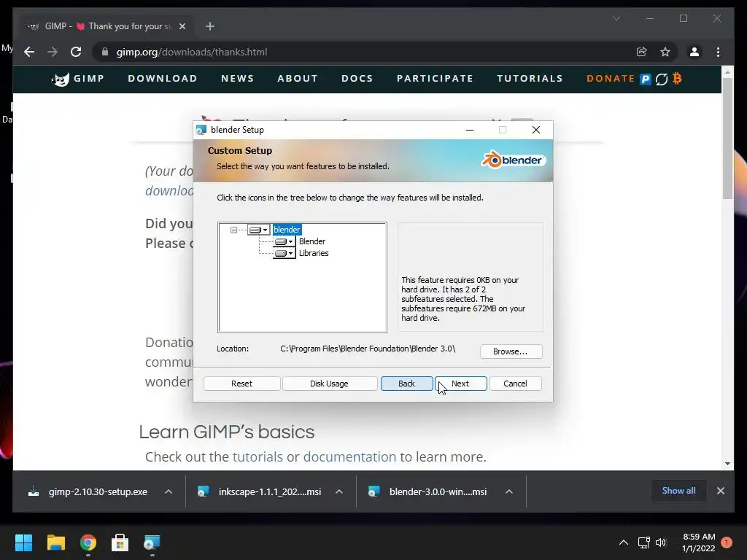
Task: Open Chrome three-dot menu
Action: tap(718, 52)
